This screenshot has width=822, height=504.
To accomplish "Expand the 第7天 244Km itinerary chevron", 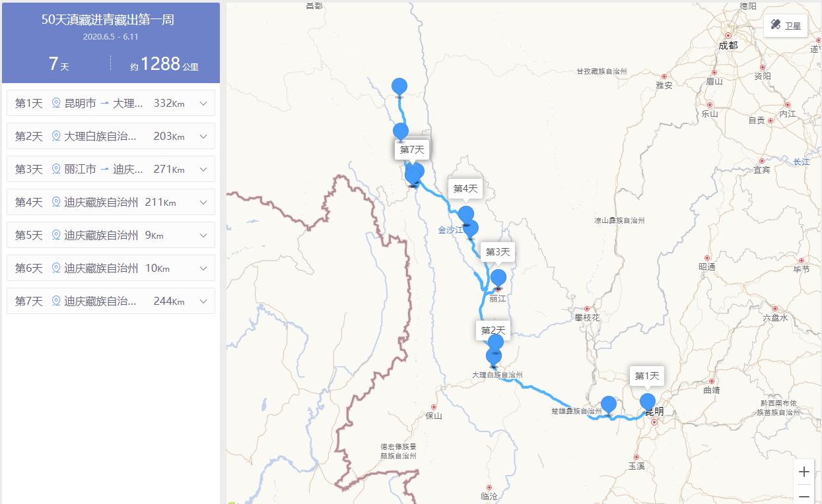I will tap(203, 301).
